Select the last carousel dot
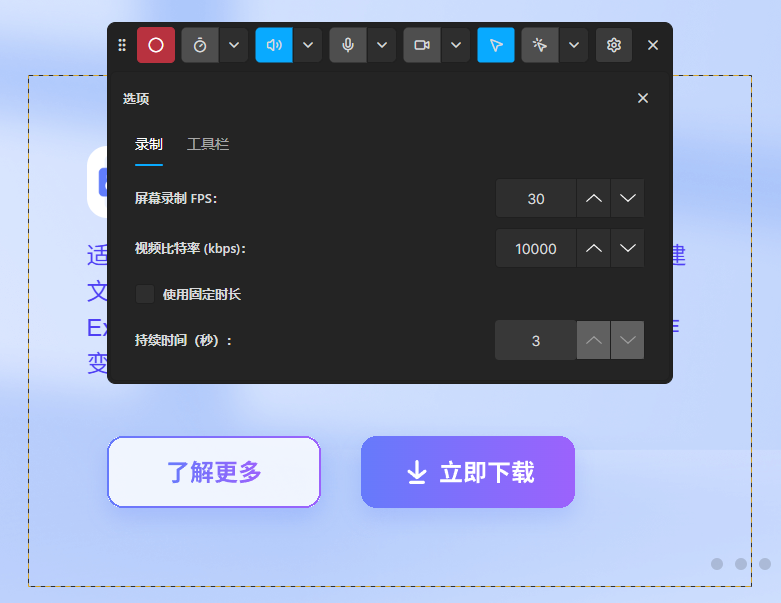 (x=765, y=564)
